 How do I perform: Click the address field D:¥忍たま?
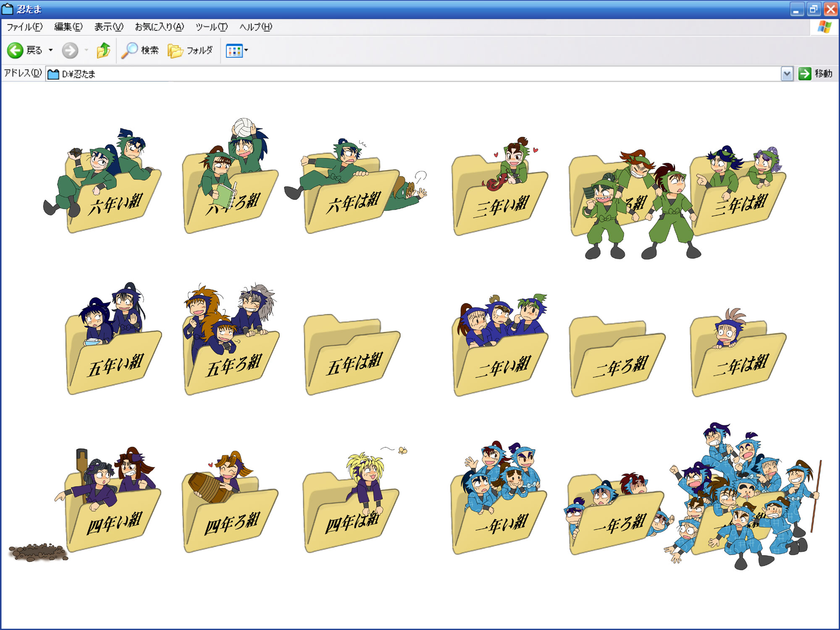pos(413,74)
